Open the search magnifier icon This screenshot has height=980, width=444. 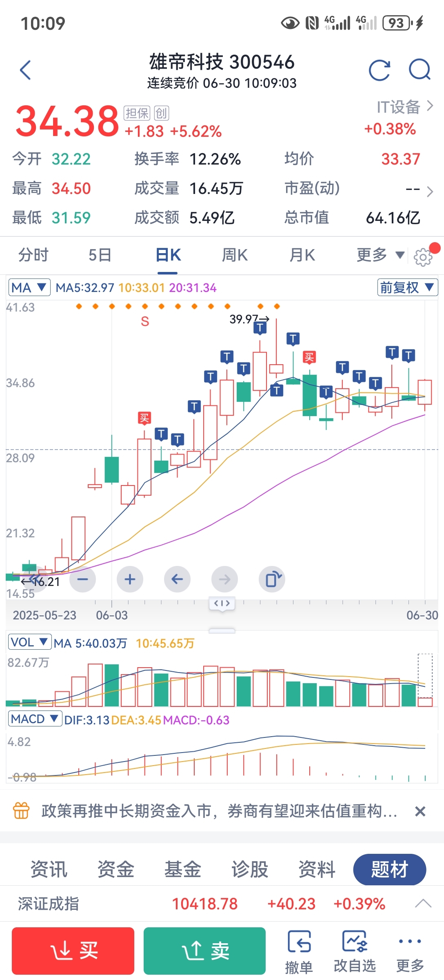(x=420, y=69)
